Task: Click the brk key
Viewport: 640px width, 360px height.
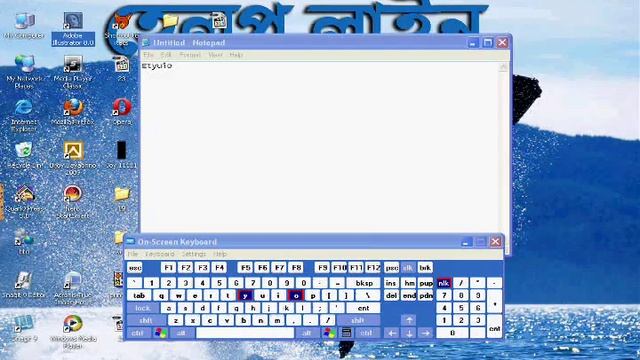Action: [425, 268]
